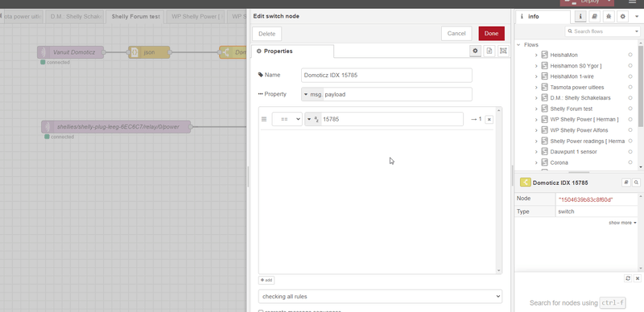Select the Properties tab
The height and width of the screenshot is (312, 644).
pyautogui.click(x=292, y=51)
